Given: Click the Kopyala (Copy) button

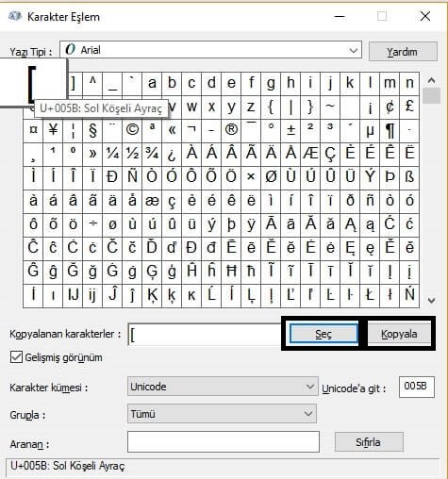Looking at the screenshot, I should click(399, 334).
